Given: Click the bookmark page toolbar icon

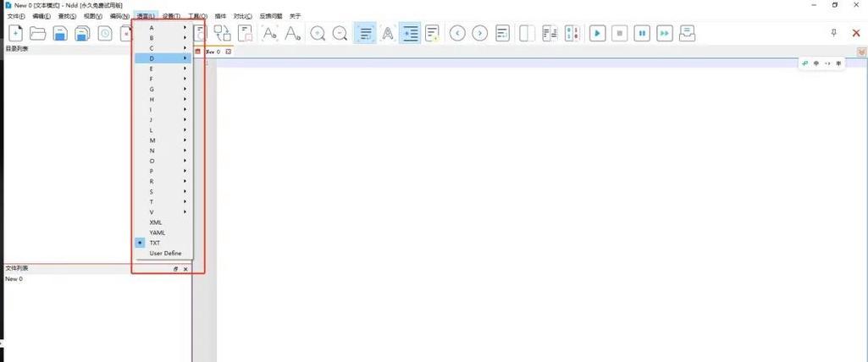Looking at the screenshot, I should [246, 33].
